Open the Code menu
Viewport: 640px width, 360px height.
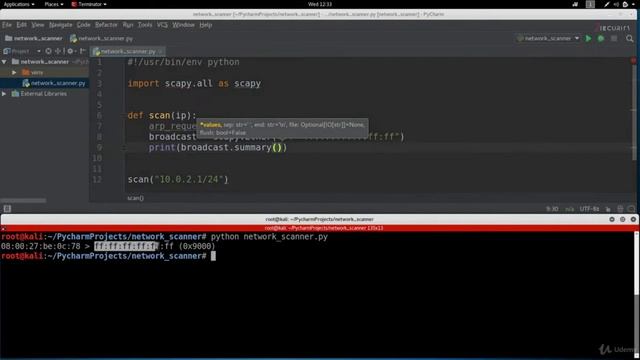click(x=83, y=25)
